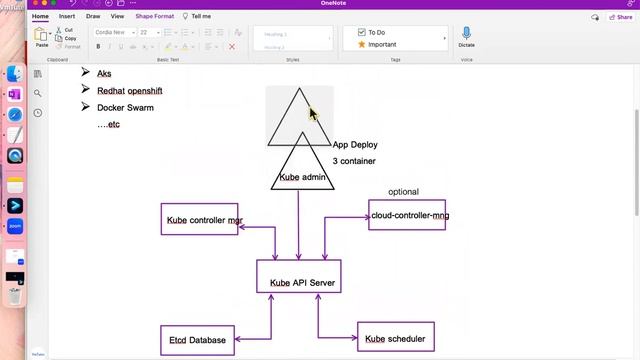This screenshot has width=640, height=360.
Task: Toggle Italic formatting
Action: [x=109, y=47]
